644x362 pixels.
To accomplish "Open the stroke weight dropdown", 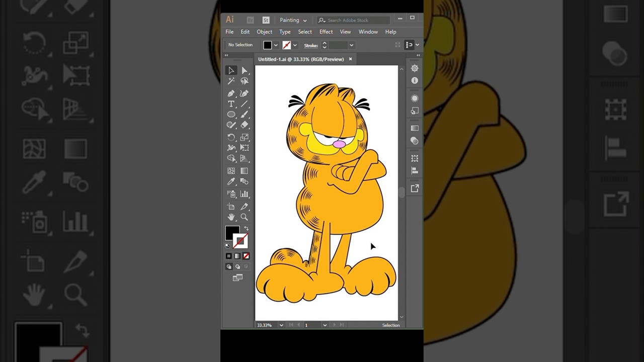I will 351,45.
